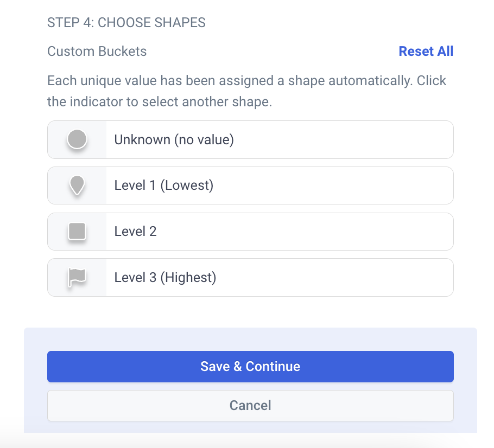Click the '(Lowest)' suffix in Level 1 row
This screenshot has width=494, height=448.
[187, 185]
